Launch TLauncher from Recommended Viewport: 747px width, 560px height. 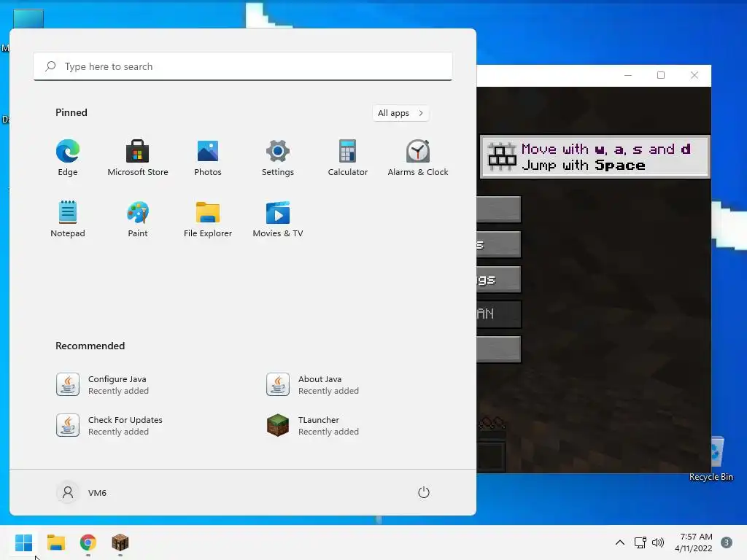click(x=312, y=425)
